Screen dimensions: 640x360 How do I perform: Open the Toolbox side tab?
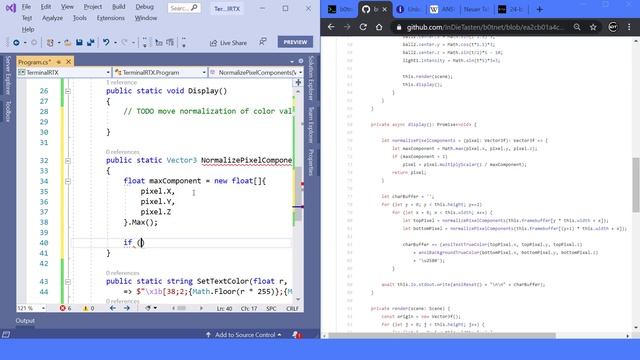pos(8,111)
